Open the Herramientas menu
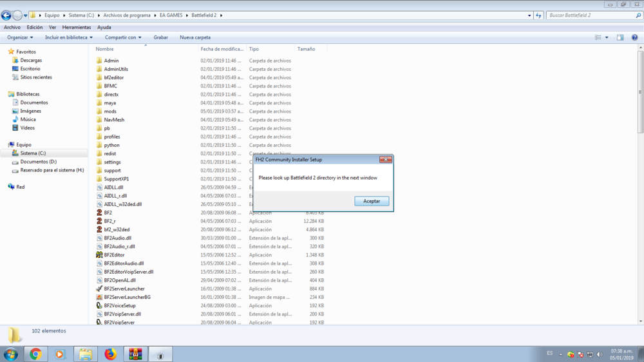This screenshot has width=644, height=362. [x=77, y=28]
